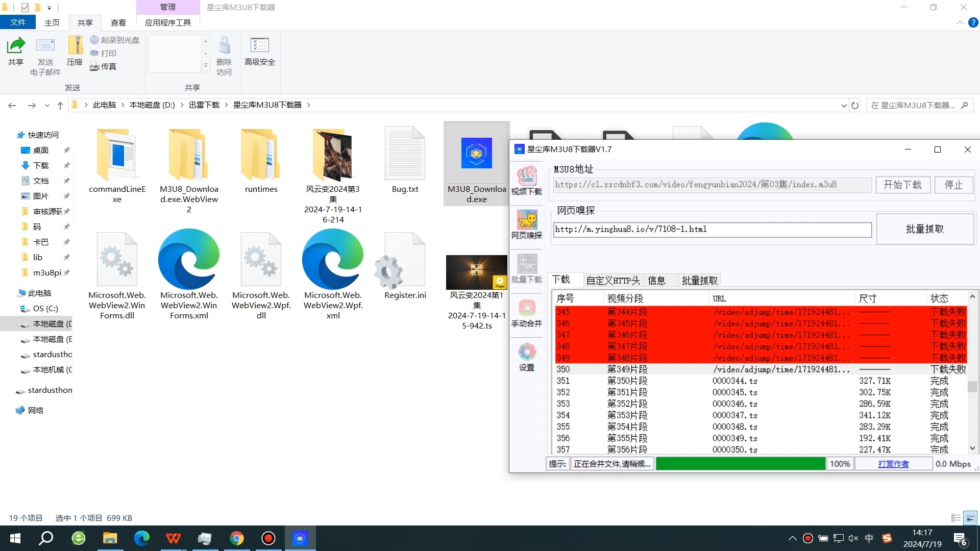Image resolution: width=980 pixels, height=551 pixels.
Task: Select the M3U8_Download.exe.WebView2 folder
Action: click(x=189, y=171)
